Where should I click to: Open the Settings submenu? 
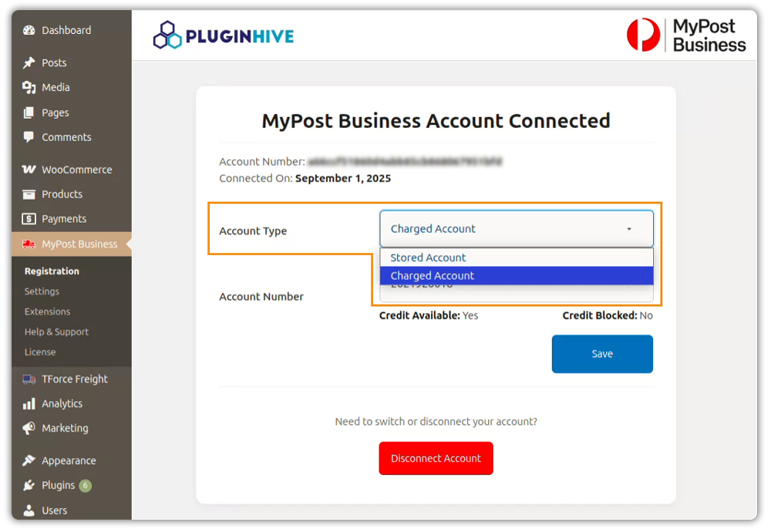click(x=42, y=291)
